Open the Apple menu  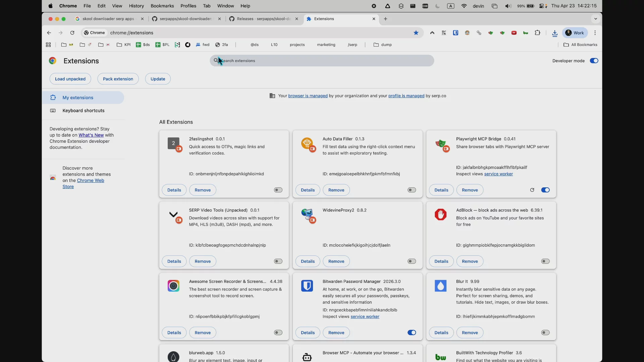tap(51, 6)
